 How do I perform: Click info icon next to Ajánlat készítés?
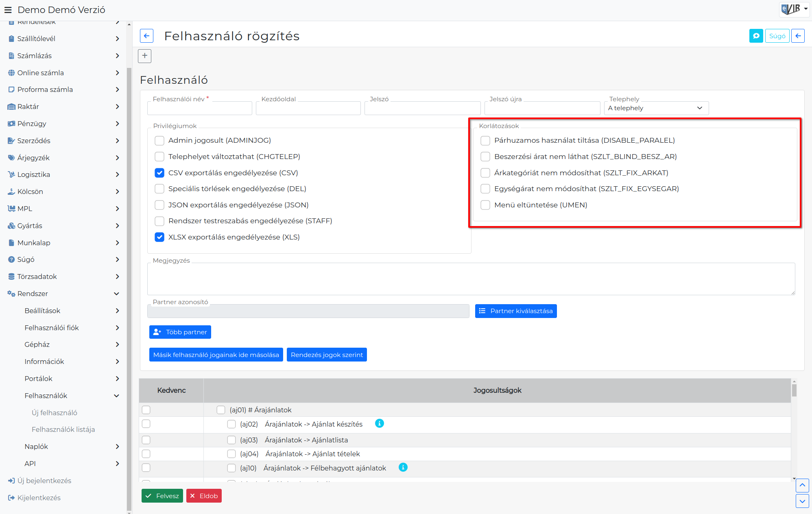tap(380, 423)
